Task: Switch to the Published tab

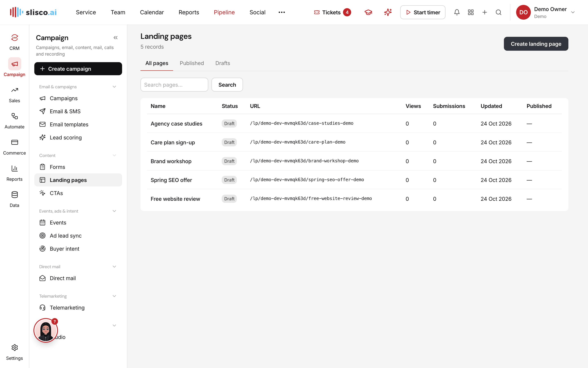Action: (192, 63)
